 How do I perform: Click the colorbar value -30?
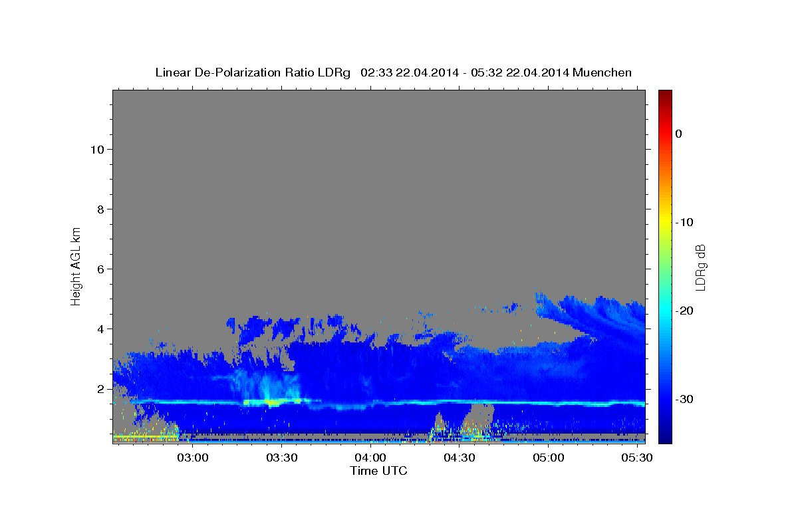coord(684,399)
